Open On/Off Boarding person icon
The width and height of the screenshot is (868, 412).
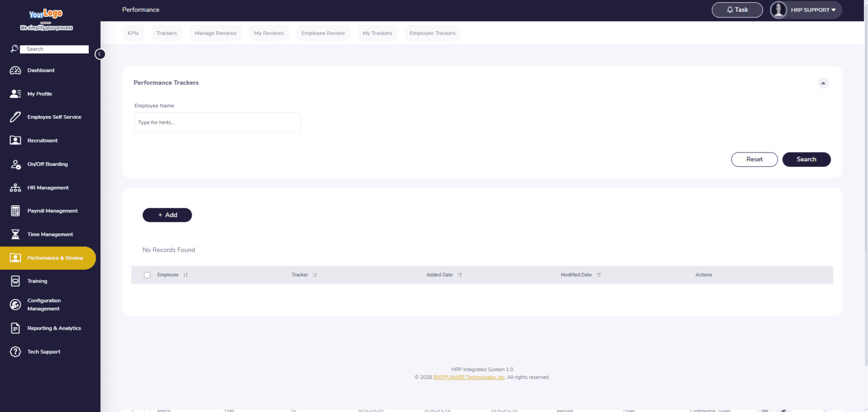(x=16, y=164)
